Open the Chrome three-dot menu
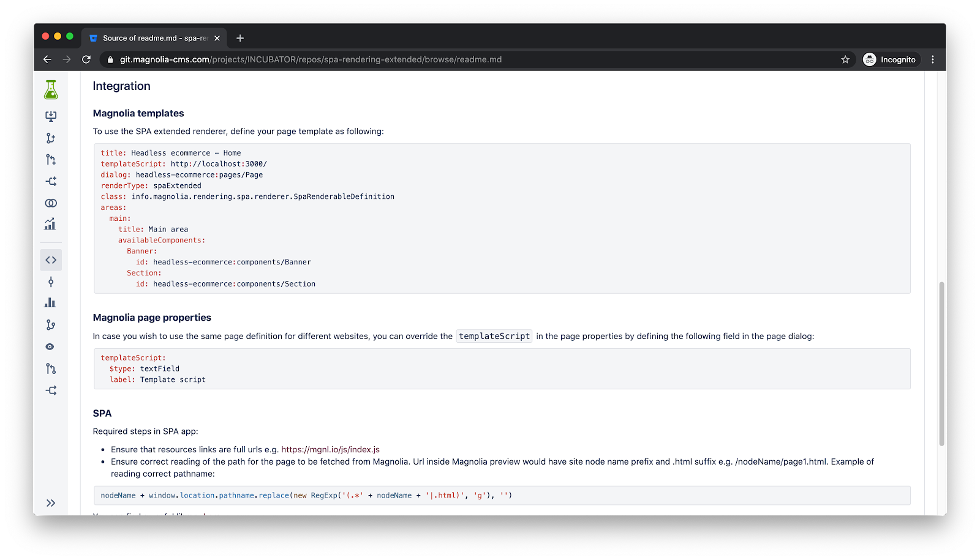 932,59
